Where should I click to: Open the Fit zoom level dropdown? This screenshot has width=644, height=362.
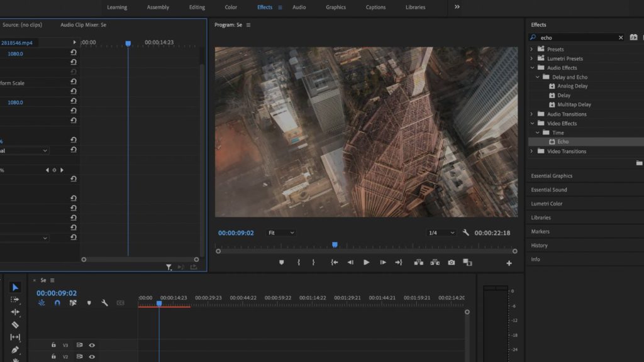click(281, 233)
